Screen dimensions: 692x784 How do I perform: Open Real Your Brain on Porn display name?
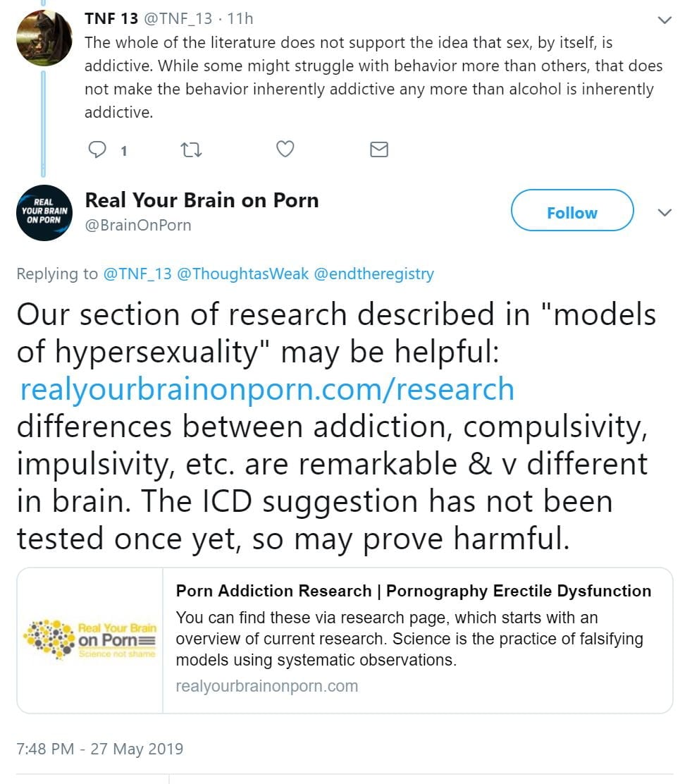coord(202,200)
